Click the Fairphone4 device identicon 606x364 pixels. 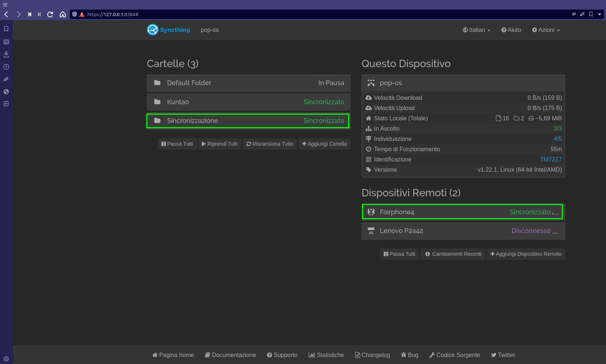371,212
